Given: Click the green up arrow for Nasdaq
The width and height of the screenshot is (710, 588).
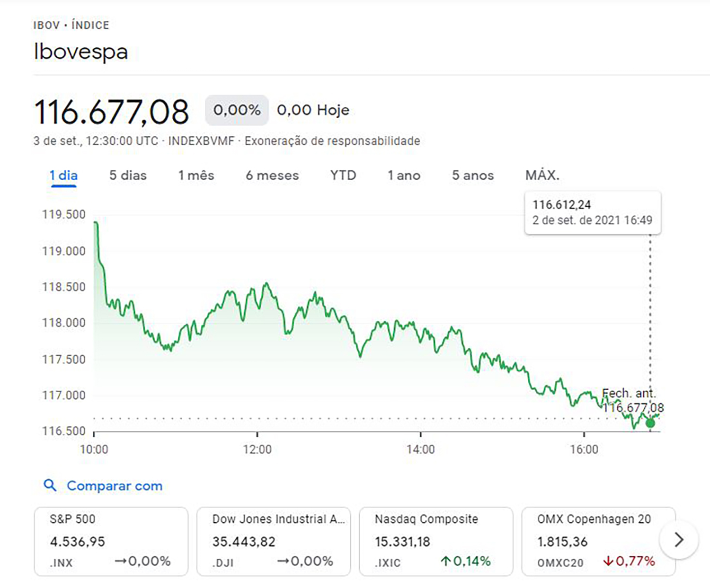Looking at the screenshot, I should 445,562.
